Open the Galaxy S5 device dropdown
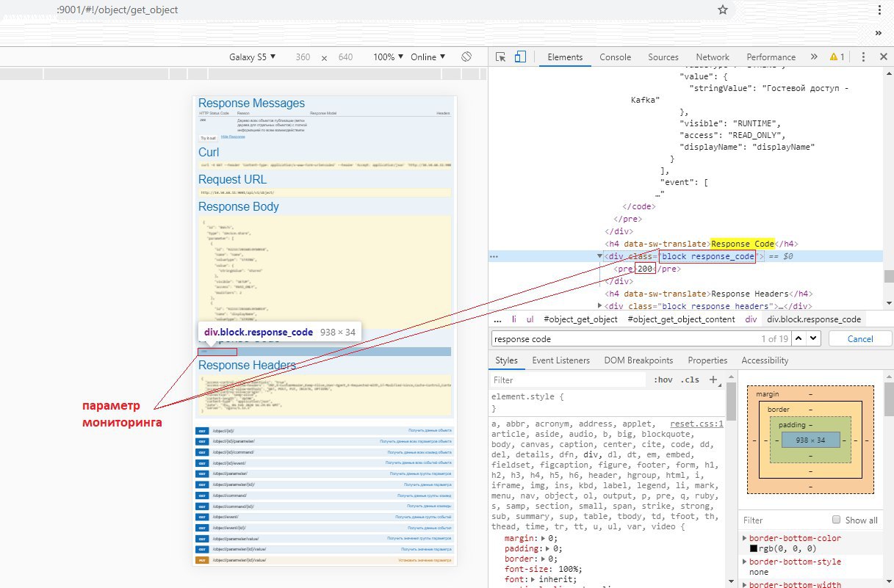Viewport: 894px width, 588px height. [252, 57]
